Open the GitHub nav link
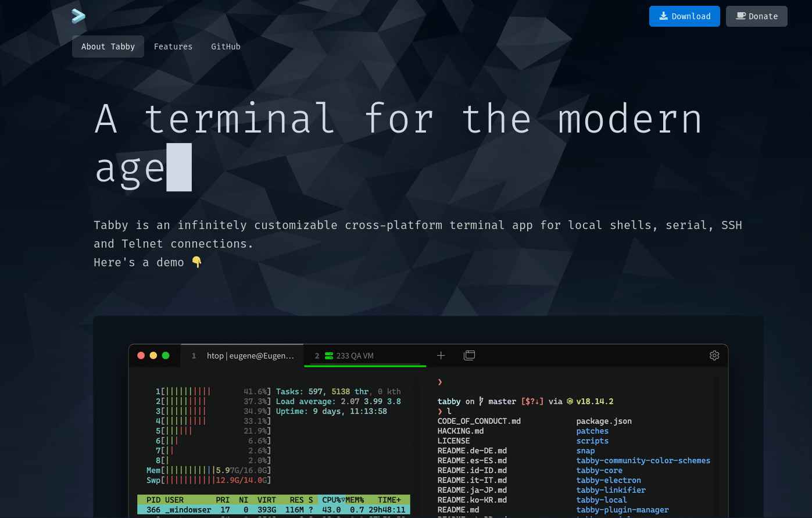Image resolution: width=812 pixels, height=518 pixels. [x=226, y=47]
